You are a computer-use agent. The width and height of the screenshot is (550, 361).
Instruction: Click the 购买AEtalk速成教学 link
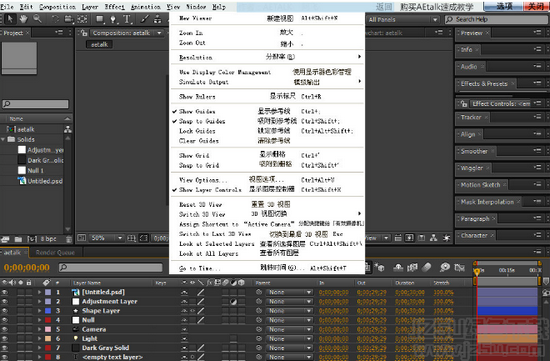click(x=437, y=7)
